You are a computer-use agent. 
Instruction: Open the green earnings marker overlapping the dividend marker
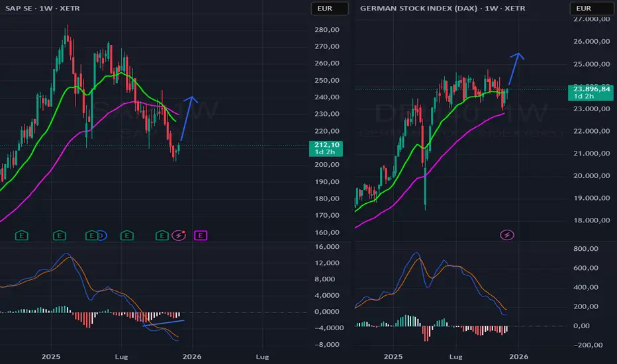(x=91, y=236)
